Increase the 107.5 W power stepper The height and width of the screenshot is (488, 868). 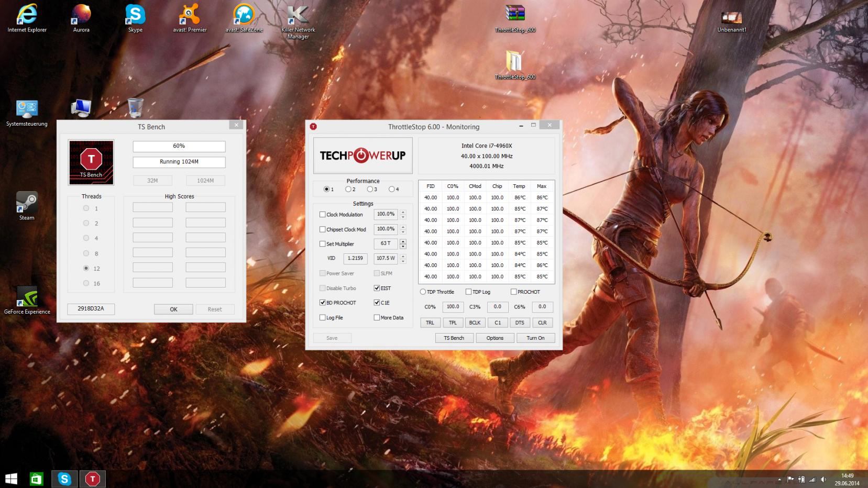(403, 256)
